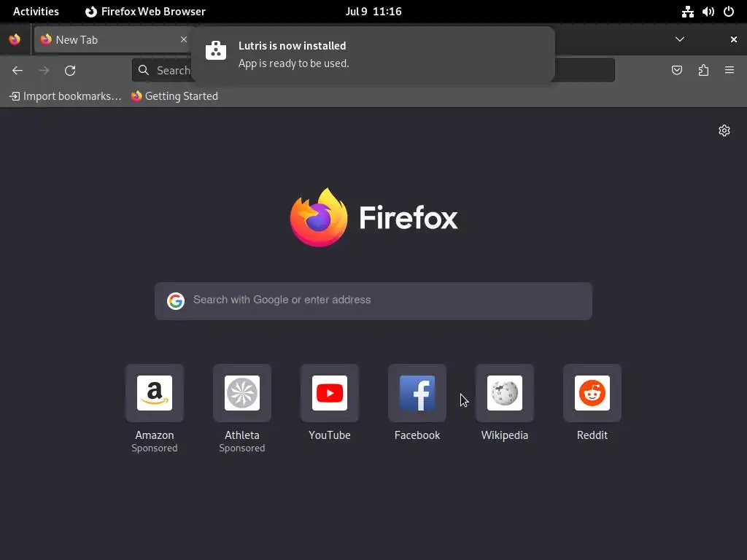Screen dimensions: 747x560
Task: Click the Google logo in search box
Action: click(176, 301)
